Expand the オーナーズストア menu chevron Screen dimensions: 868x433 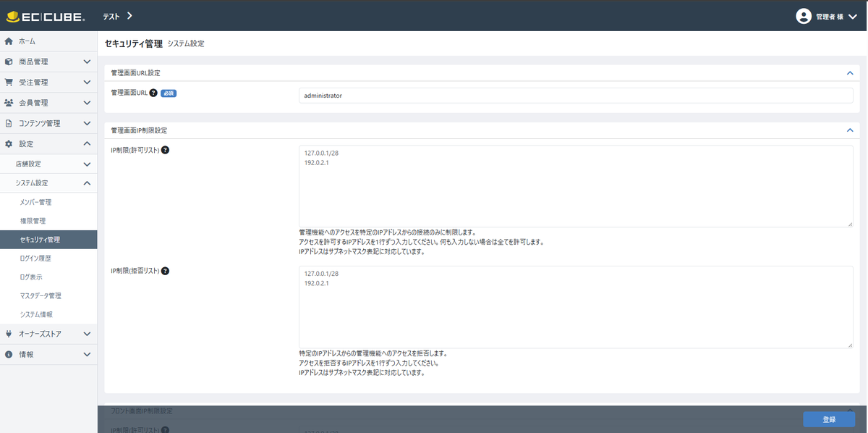pyautogui.click(x=87, y=334)
